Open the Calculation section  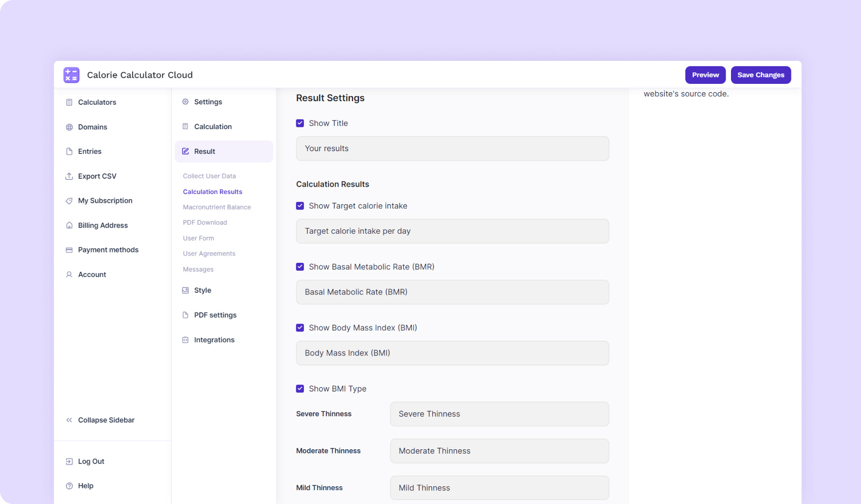coord(213,126)
